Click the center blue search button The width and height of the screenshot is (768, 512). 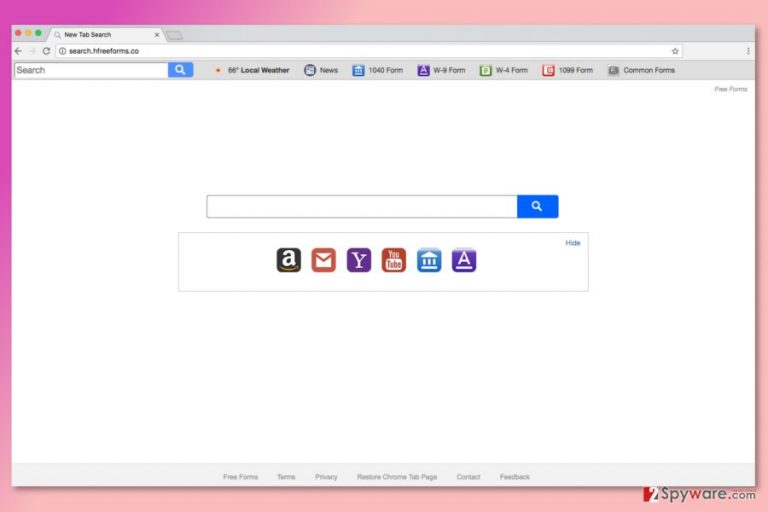(x=537, y=206)
